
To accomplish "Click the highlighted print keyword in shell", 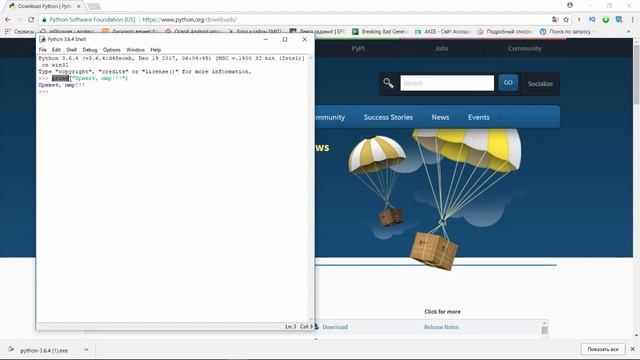I will (60, 78).
